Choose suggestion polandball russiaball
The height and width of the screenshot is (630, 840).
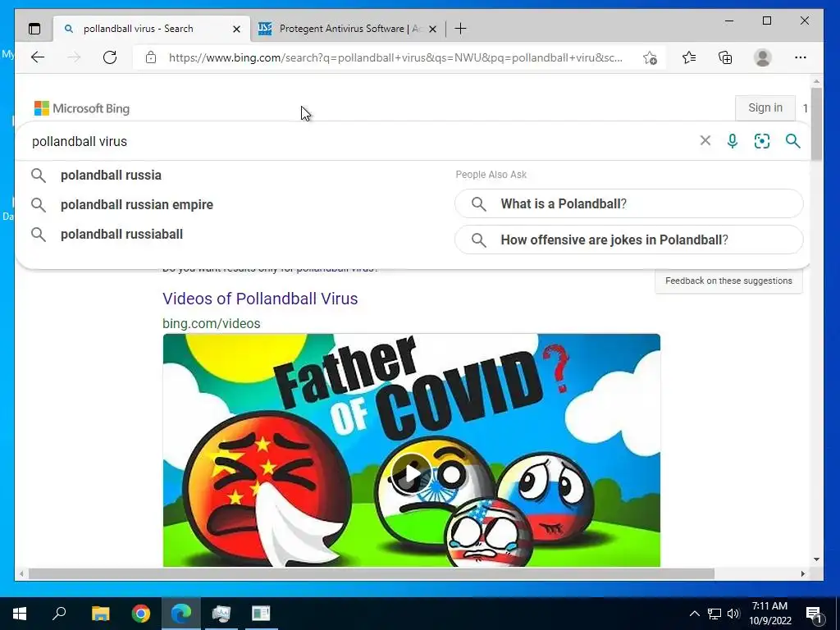click(121, 234)
